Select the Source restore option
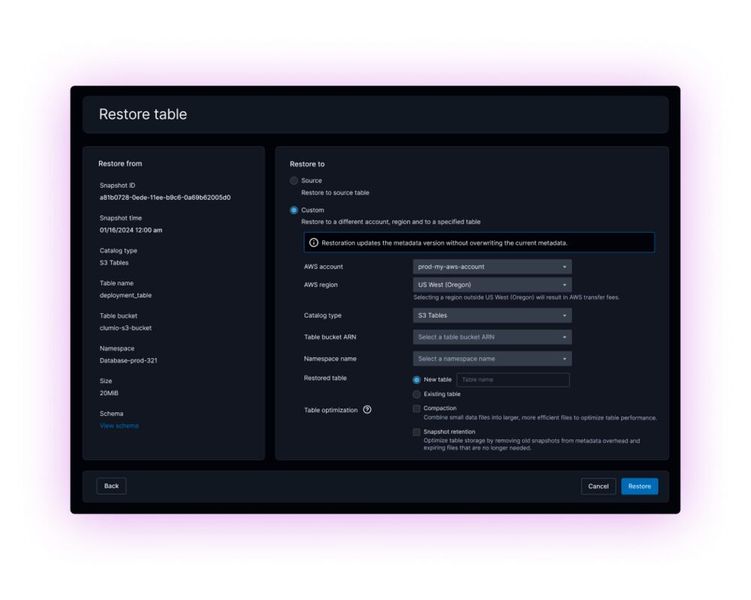751x600 pixels. tap(294, 181)
